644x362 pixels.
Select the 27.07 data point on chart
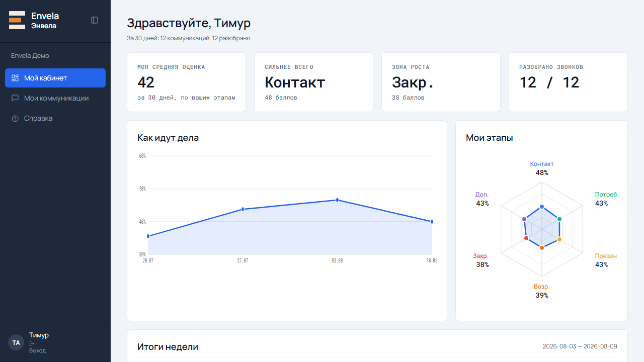pyautogui.click(x=243, y=209)
